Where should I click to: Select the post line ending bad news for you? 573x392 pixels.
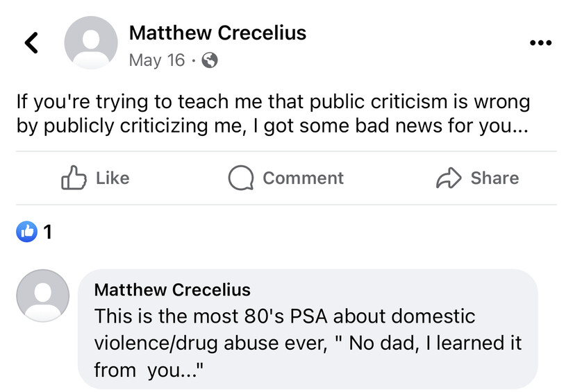(x=272, y=126)
